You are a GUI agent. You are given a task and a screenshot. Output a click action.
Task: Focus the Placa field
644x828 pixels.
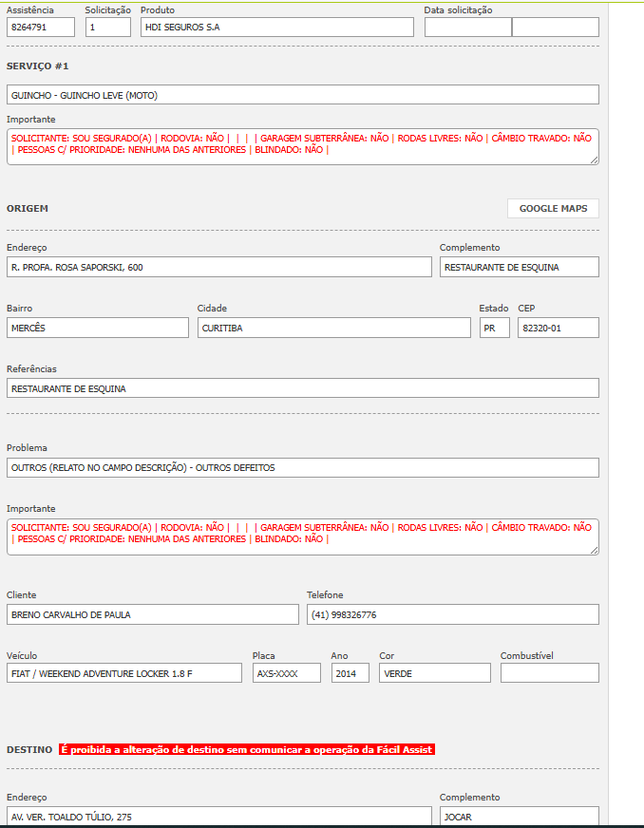point(287,673)
